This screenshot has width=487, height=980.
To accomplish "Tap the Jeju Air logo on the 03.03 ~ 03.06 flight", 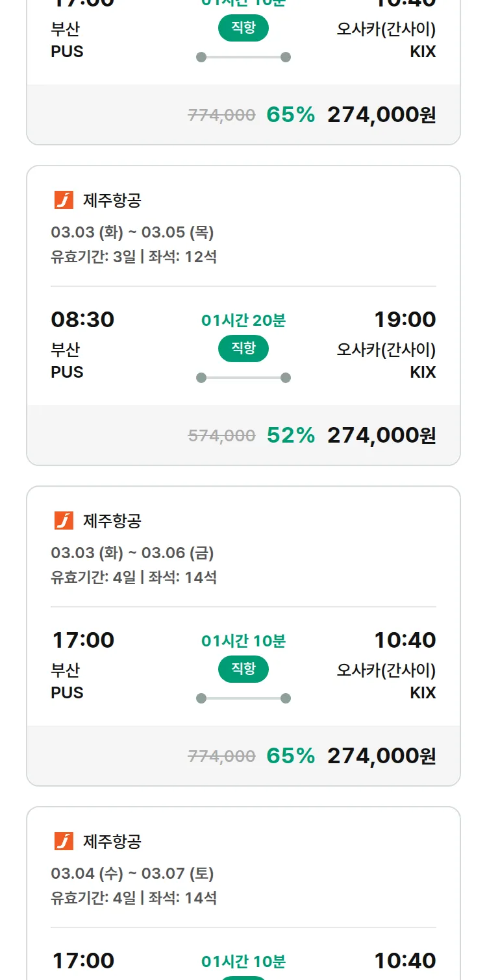I will click(64, 521).
